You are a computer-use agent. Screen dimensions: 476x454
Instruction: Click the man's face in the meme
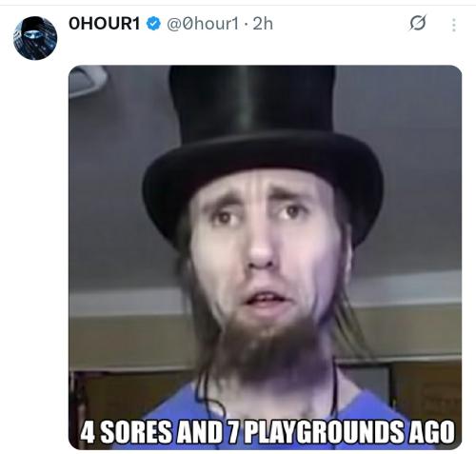264,250
